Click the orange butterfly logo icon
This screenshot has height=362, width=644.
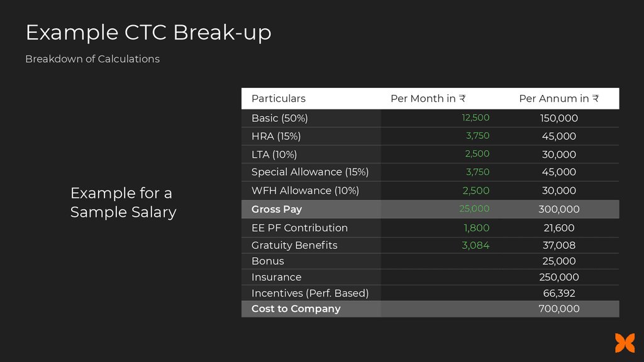625,343
